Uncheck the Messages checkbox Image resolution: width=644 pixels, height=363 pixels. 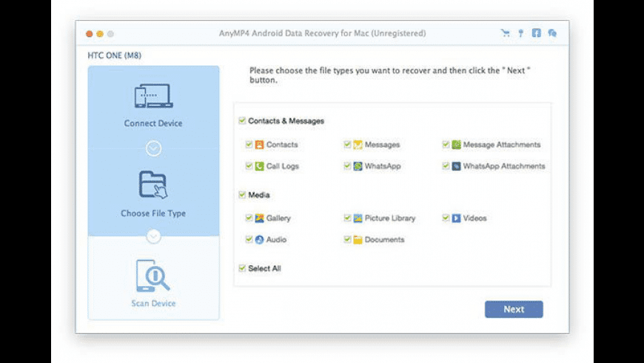point(347,144)
